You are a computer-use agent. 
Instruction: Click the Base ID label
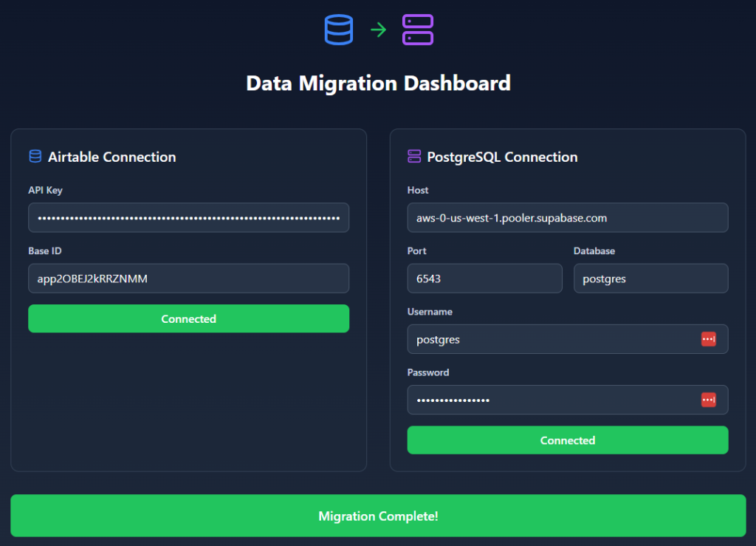point(45,250)
